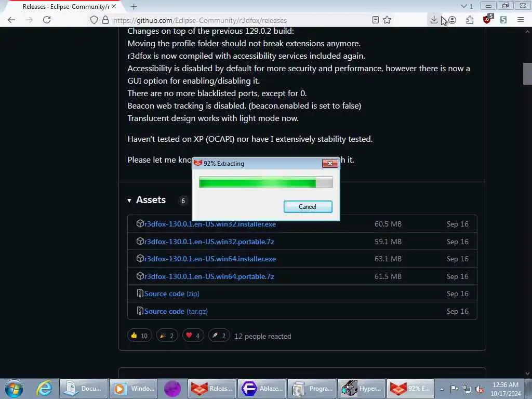Click the muted volume tray icon
This screenshot has width=532, height=399.
click(x=480, y=389)
